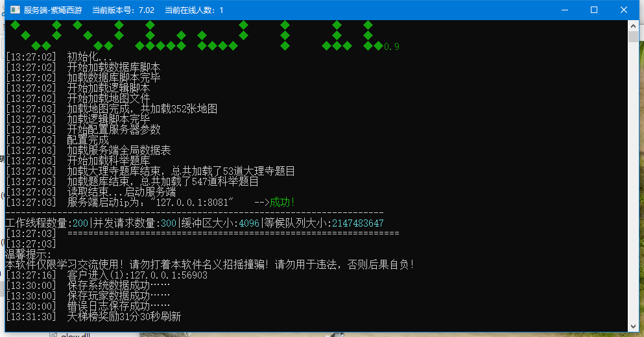Click the line about 547道科举题目
Screen dimensions: 644x337
click(x=163, y=181)
